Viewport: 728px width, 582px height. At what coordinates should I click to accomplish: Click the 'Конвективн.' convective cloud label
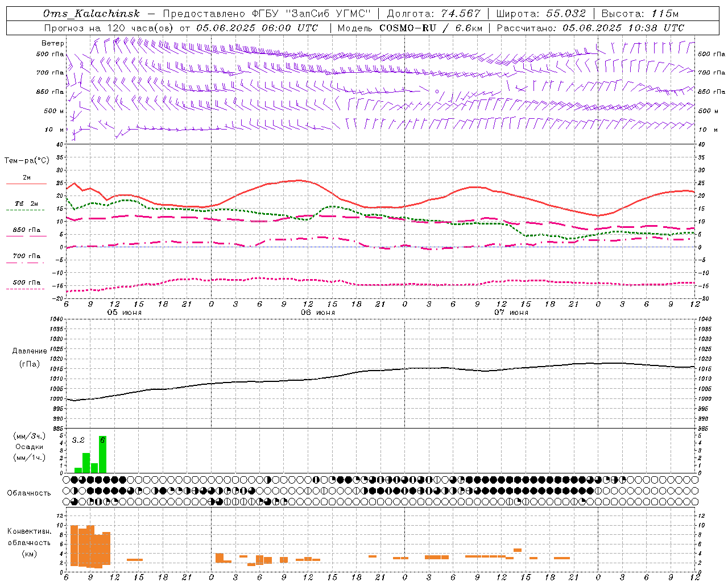coord(30,531)
